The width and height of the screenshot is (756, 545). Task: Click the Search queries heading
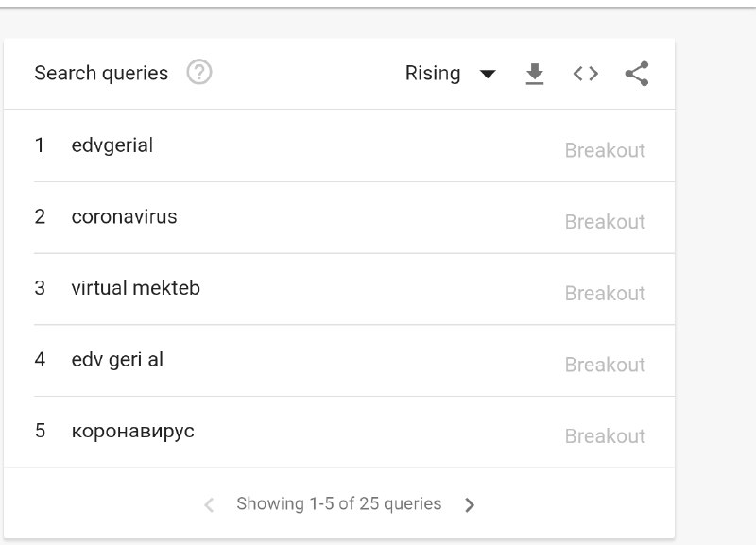[101, 74]
